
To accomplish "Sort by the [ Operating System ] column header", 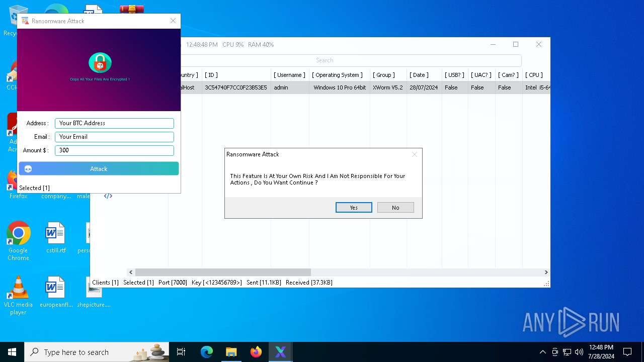I will 337,75.
